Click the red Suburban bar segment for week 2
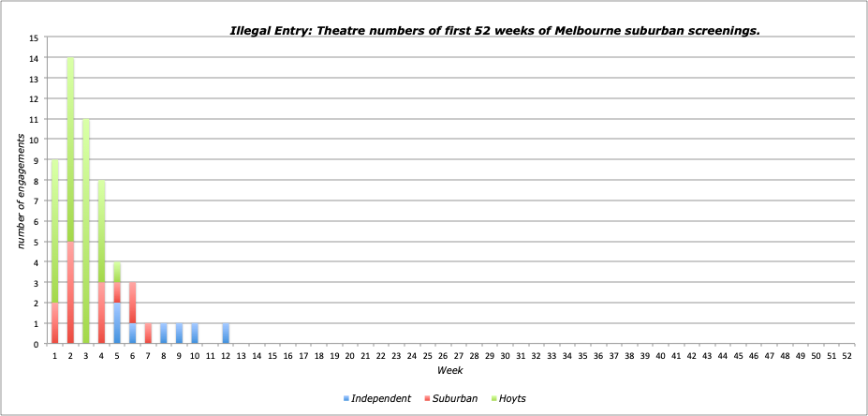The image size is (868, 416). (70, 292)
